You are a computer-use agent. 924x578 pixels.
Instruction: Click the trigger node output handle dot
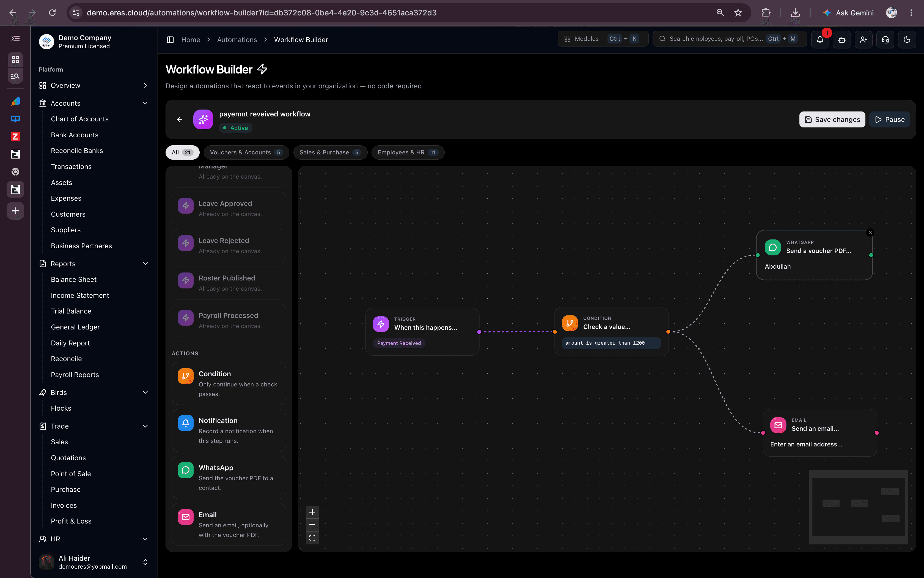[479, 332]
